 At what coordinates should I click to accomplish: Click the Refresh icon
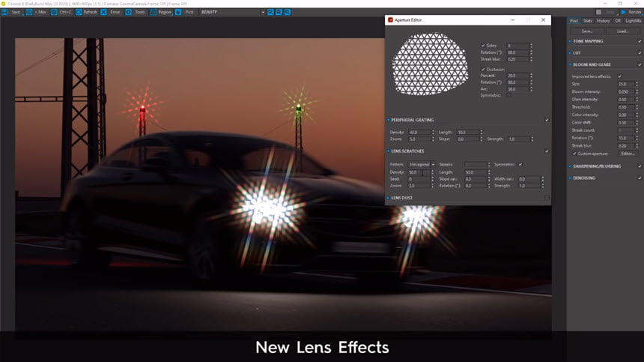tap(79, 12)
